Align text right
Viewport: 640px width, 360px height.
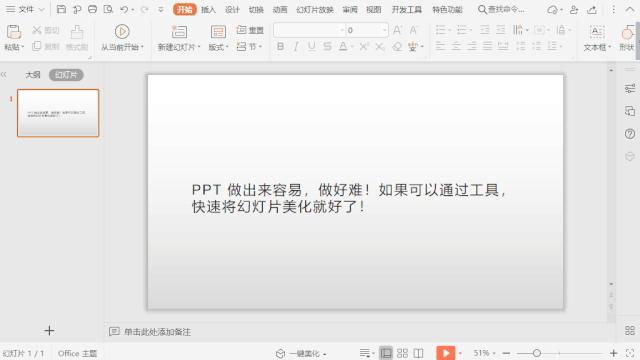click(x=472, y=47)
